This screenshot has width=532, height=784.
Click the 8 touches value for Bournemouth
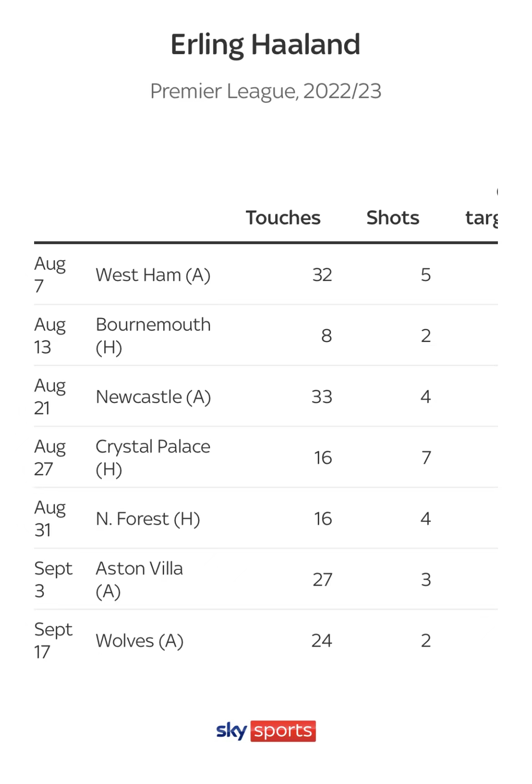[326, 336]
